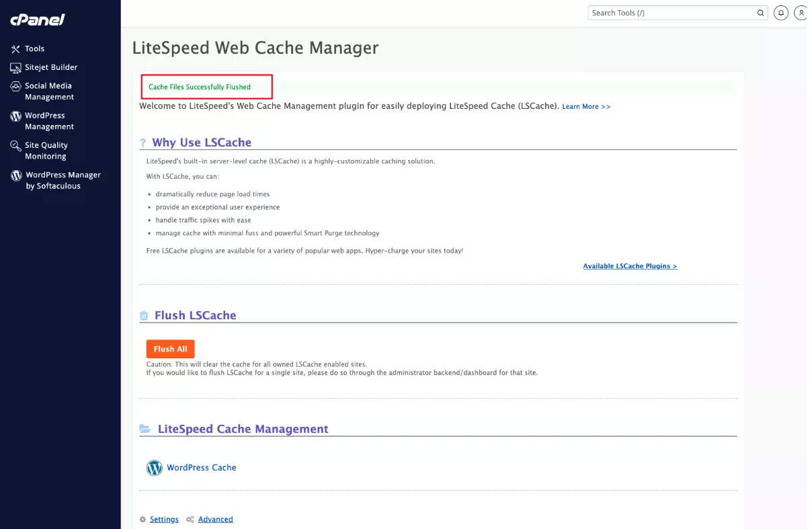Open Social Media Management
Viewport: 812px width, 529px height.
pyautogui.click(x=47, y=91)
